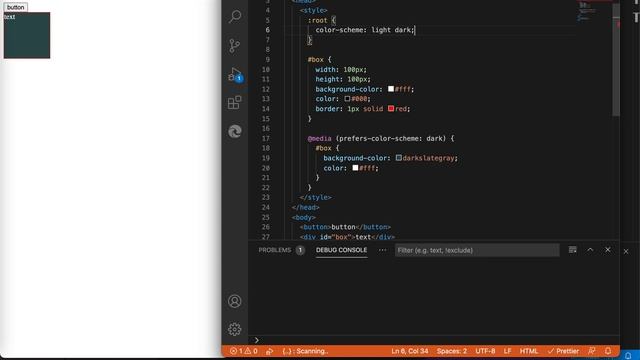Click the Problems count badge
Viewport: 640px width, 360px height.
[x=300, y=250]
